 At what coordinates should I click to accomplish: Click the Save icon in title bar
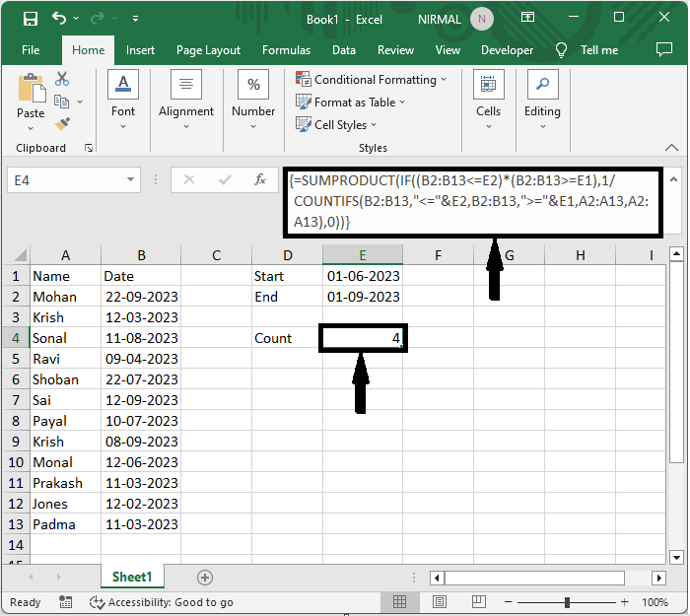(31, 19)
